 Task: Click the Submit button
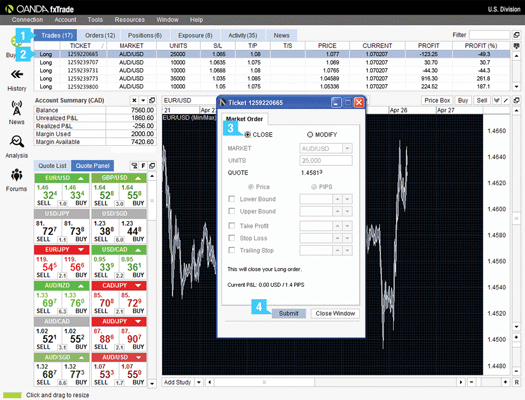pyautogui.click(x=288, y=313)
